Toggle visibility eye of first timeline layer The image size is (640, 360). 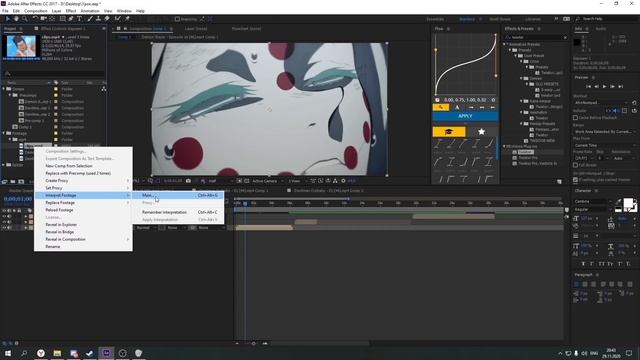click(4, 216)
